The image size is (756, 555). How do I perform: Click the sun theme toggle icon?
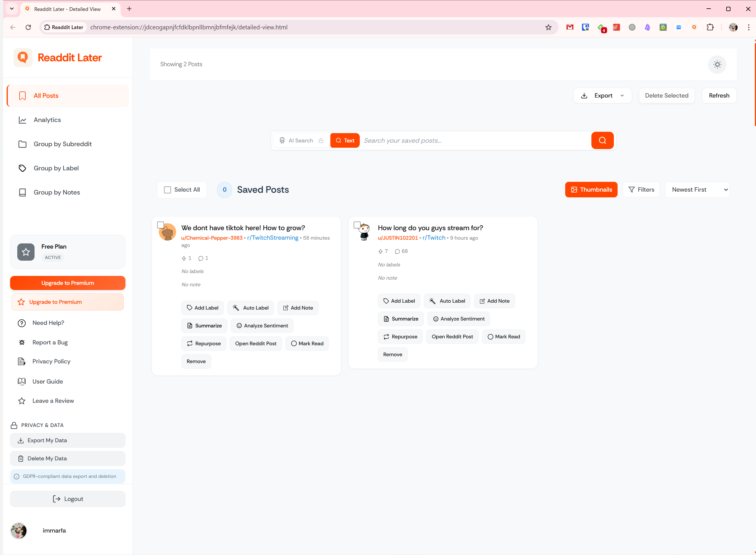tap(717, 64)
